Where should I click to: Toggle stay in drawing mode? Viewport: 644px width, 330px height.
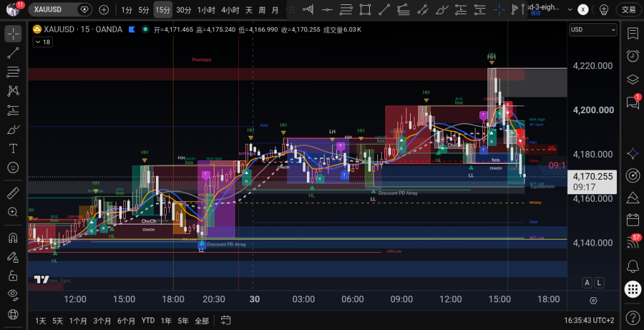tap(13, 257)
